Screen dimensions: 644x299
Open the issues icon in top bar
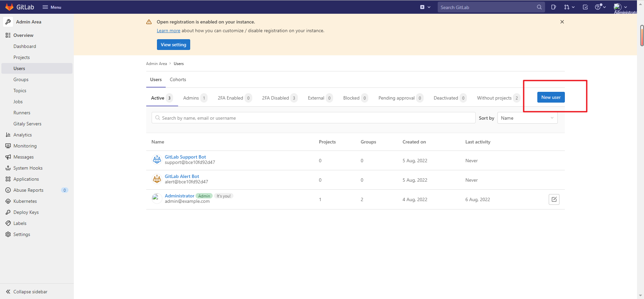[x=553, y=7]
